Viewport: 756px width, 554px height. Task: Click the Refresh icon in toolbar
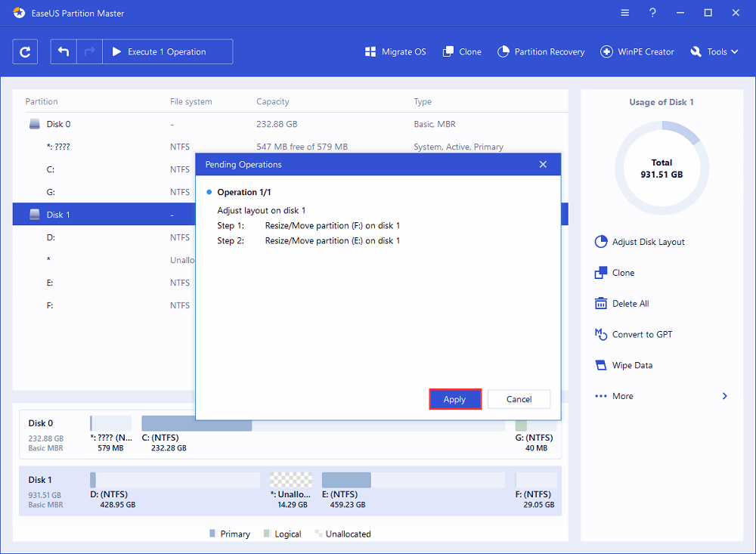(x=25, y=52)
